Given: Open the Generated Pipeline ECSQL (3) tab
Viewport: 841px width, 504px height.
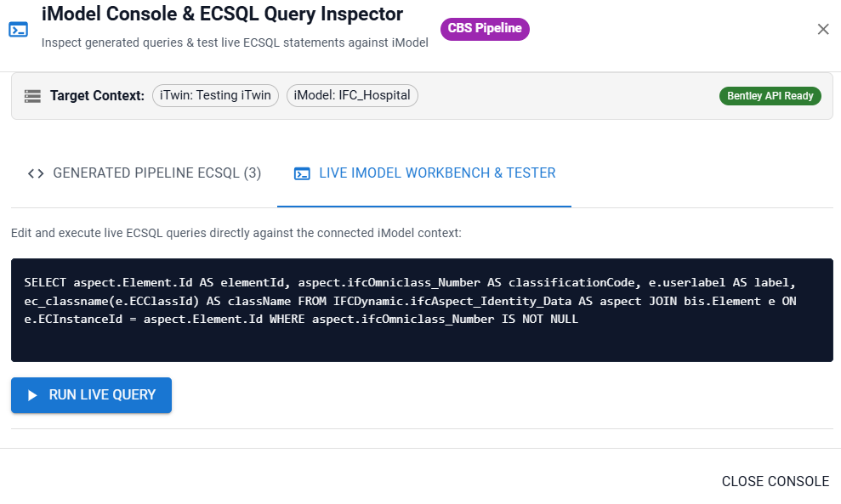Looking at the screenshot, I should tap(145, 173).
